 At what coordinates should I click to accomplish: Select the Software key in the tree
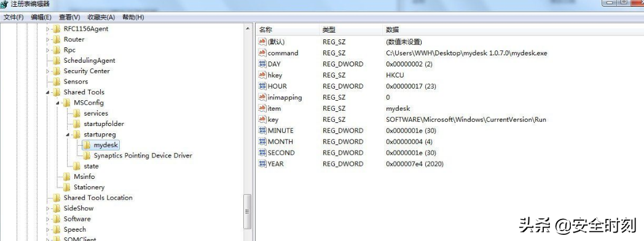[x=77, y=219]
